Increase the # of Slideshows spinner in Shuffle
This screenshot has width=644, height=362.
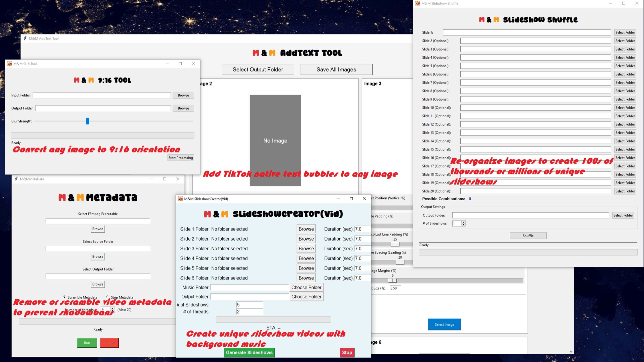tap(464, 222)
